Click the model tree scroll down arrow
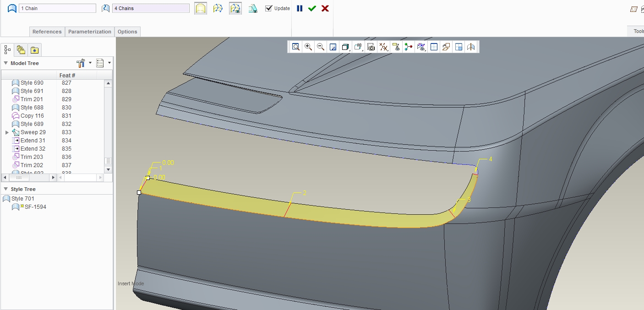This screenshot has width=644, height=310. pos(109,169)
